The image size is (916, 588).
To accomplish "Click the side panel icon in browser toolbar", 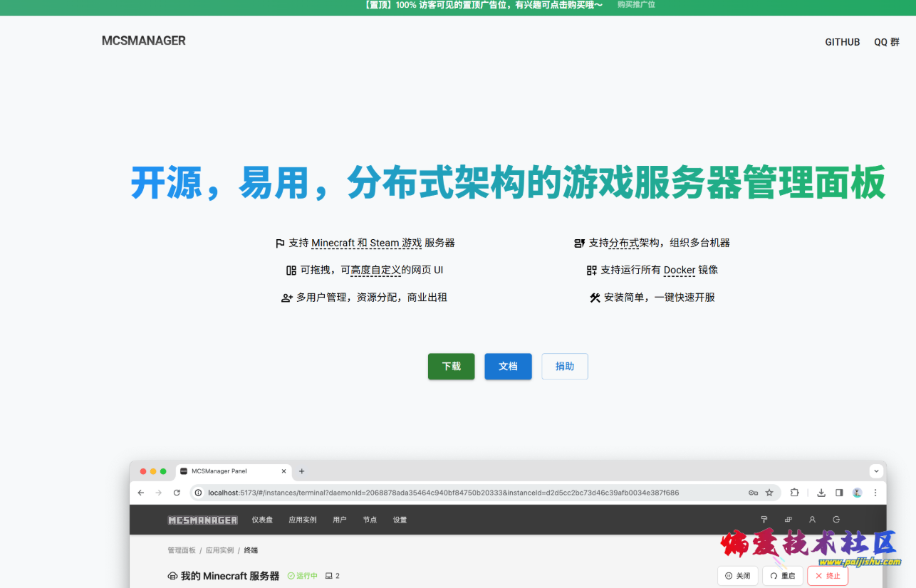I will pos(839,493).
